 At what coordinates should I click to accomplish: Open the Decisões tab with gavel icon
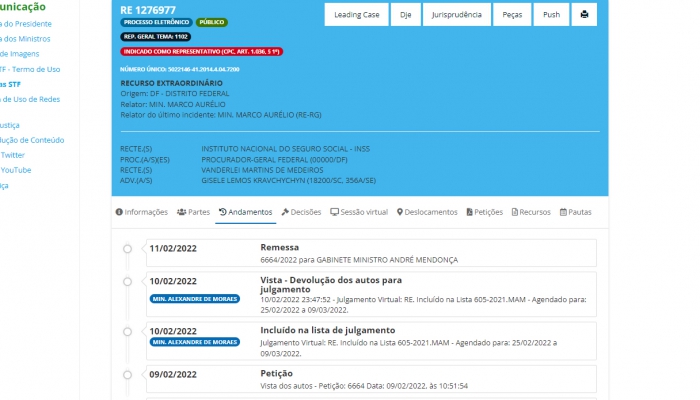(x=301, y=212)
